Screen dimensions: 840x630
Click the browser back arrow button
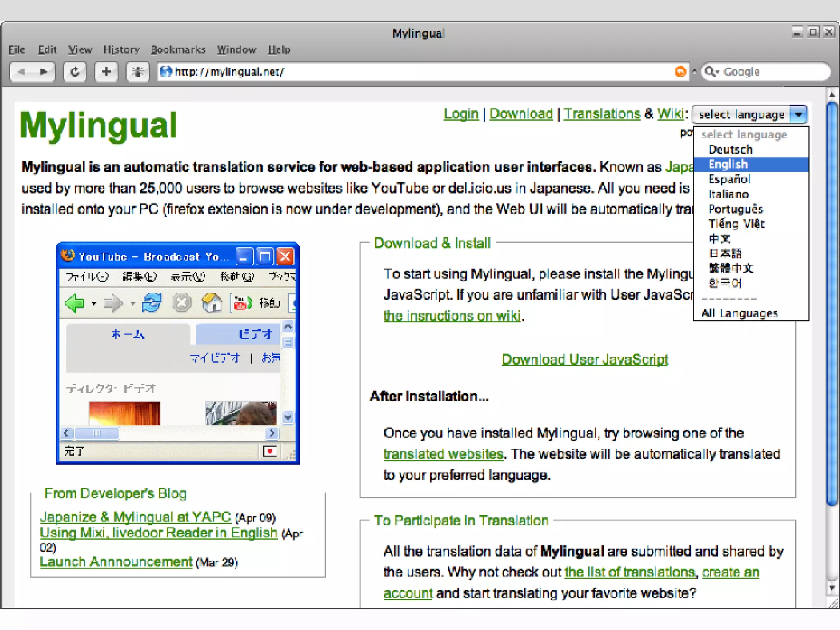21,72
